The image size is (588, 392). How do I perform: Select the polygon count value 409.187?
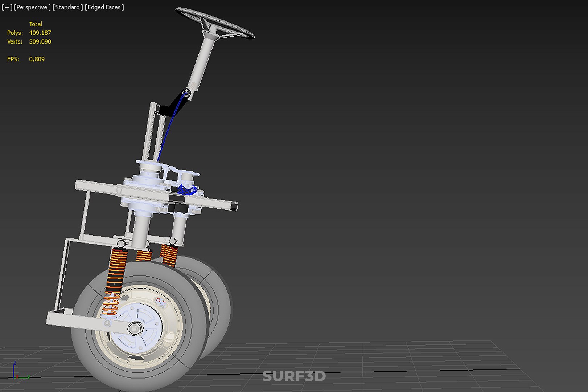click(40, 33)
